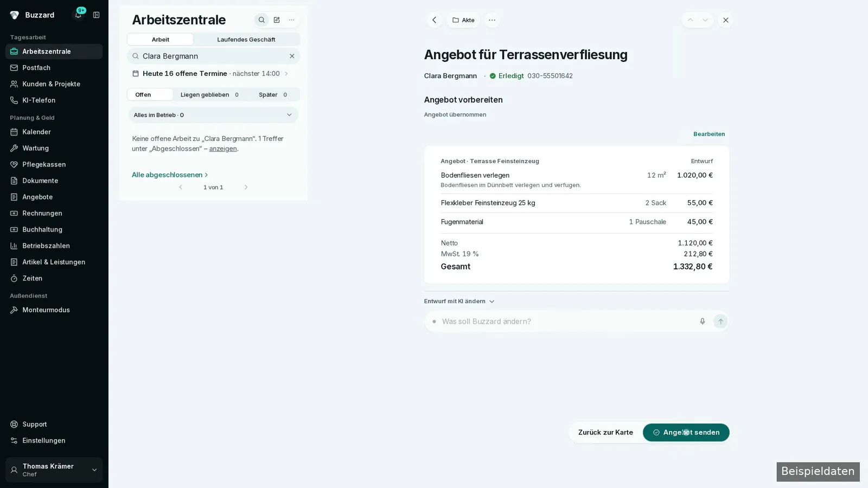Go to Kunden & Projekte

(54, 84)
